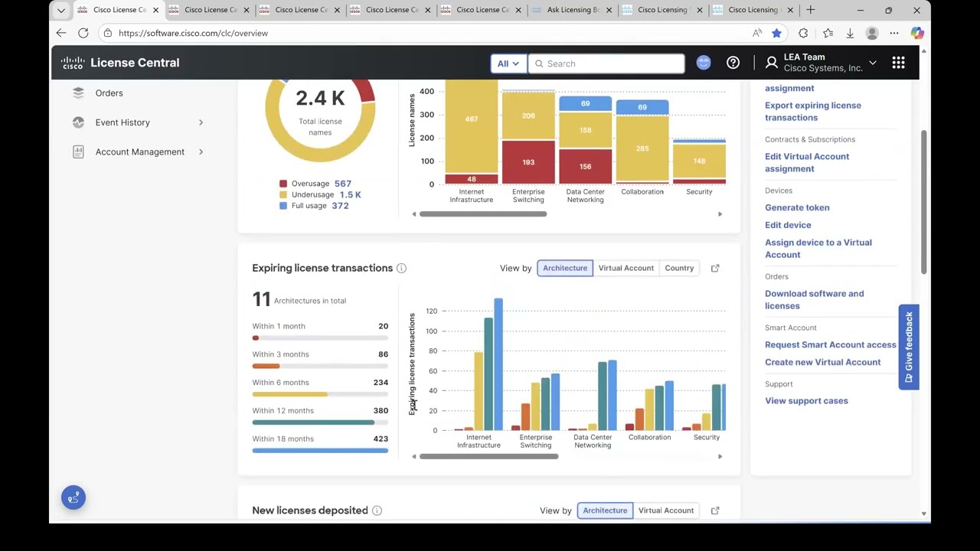Click the Cisco logo in header
The height and width of the screenshot is (551, 980).
point(73,63)
